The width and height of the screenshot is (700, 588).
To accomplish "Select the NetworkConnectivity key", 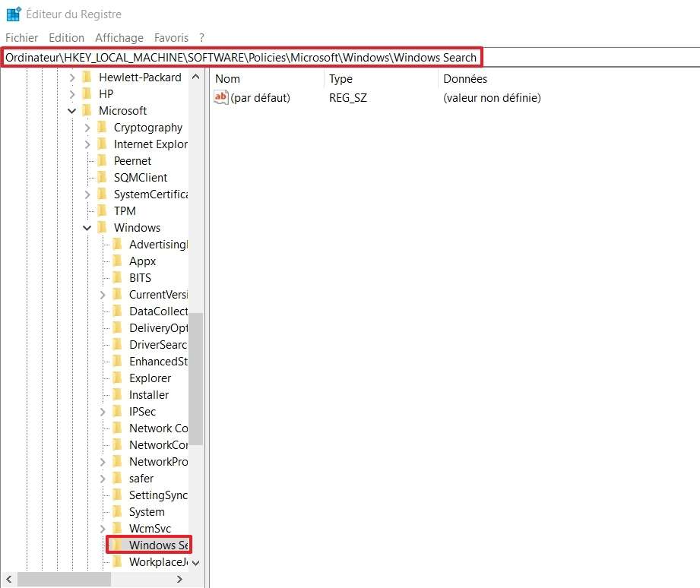I will (159, 444).
